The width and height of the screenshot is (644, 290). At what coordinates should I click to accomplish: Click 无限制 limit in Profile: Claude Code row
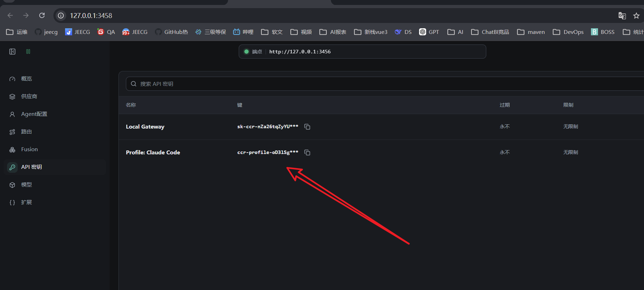[x=571, y=152]
